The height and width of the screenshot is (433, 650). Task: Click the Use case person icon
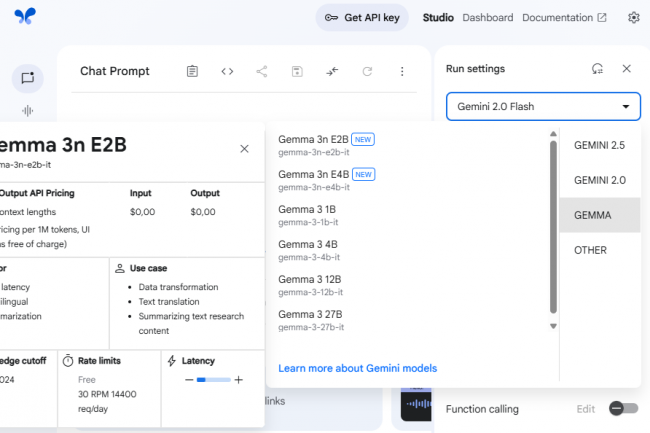tap(120, 268)
